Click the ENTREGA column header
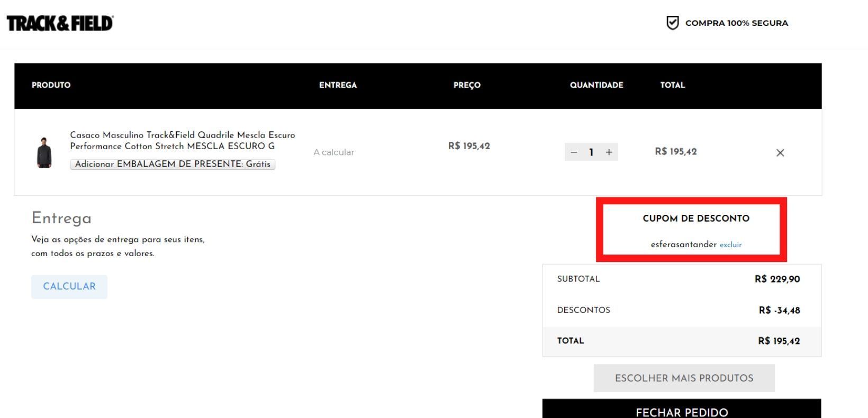This screenshot has width=868, height=418. tap(338, 85)
